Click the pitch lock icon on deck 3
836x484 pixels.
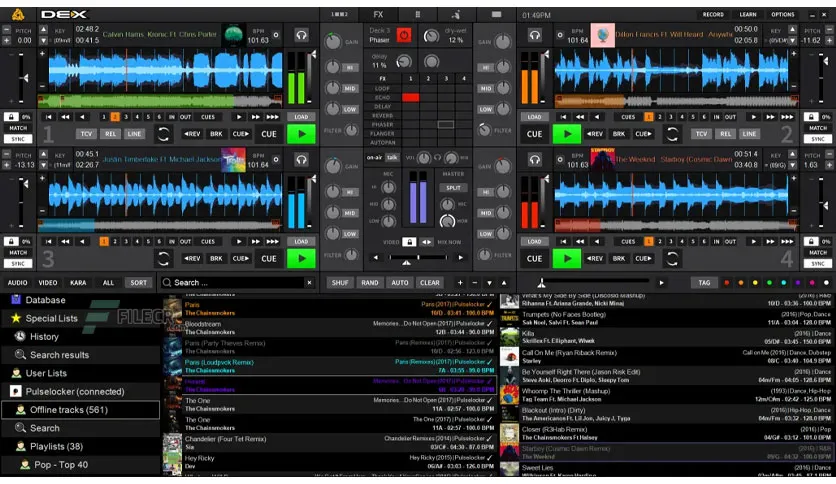click(x=11, y=241)
